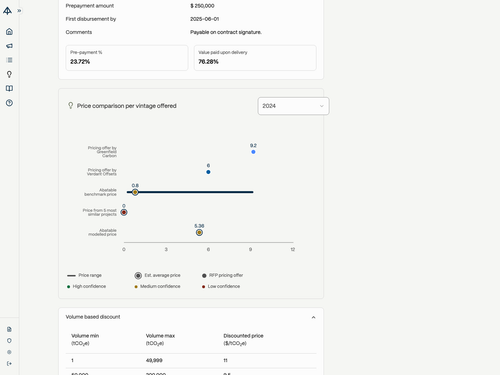Click the High confidence legend entry

pos(86,286)
